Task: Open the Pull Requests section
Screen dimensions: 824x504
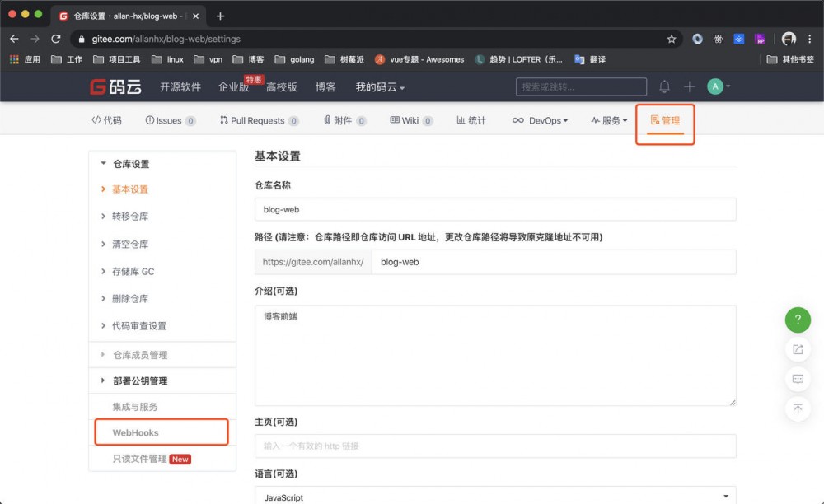Action: [x=258, y=119]
